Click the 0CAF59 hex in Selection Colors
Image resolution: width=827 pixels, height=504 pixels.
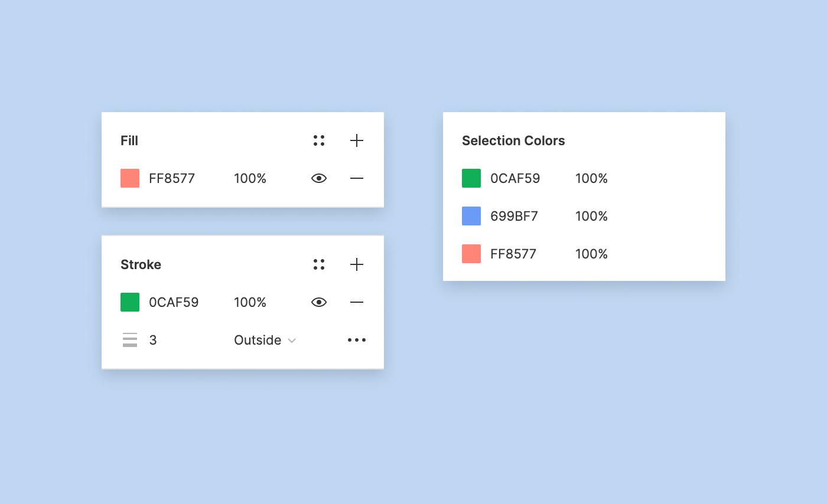pos(515,178)
